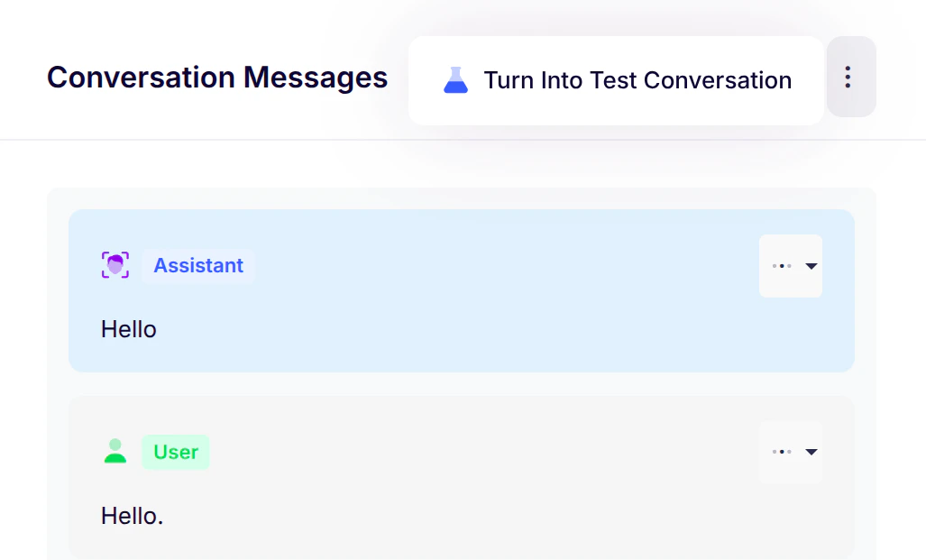Click the Hello. message from the User
The width and height of the screenshot is (926, 560).
132,516
